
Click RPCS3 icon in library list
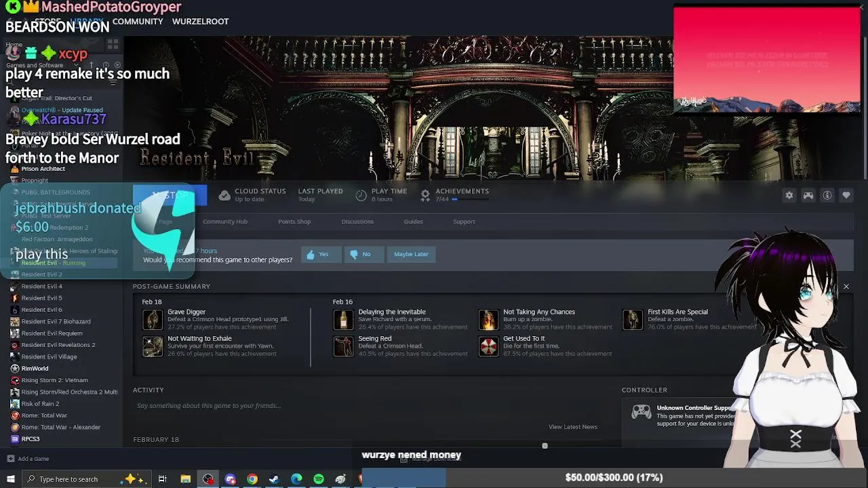click(15, 439)
